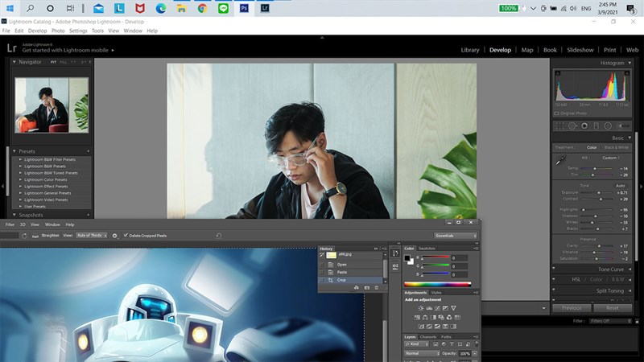Collapse the Presets panel

coord(14,151)
